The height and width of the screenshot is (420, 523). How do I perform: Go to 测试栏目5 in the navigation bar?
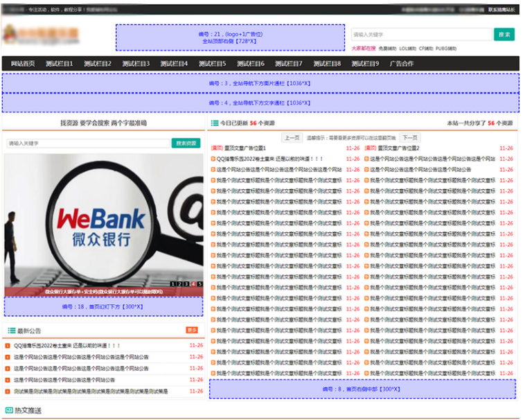click(212, 64)
